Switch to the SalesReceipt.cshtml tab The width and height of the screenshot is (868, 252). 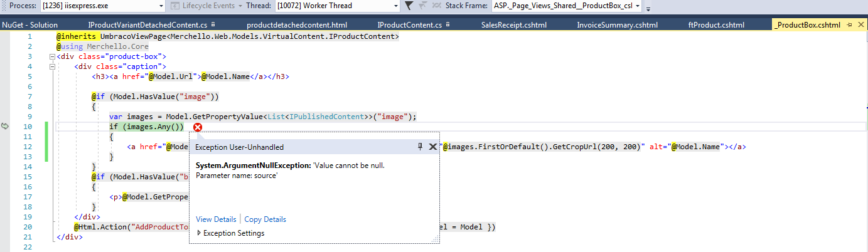[x=513, y=25]
